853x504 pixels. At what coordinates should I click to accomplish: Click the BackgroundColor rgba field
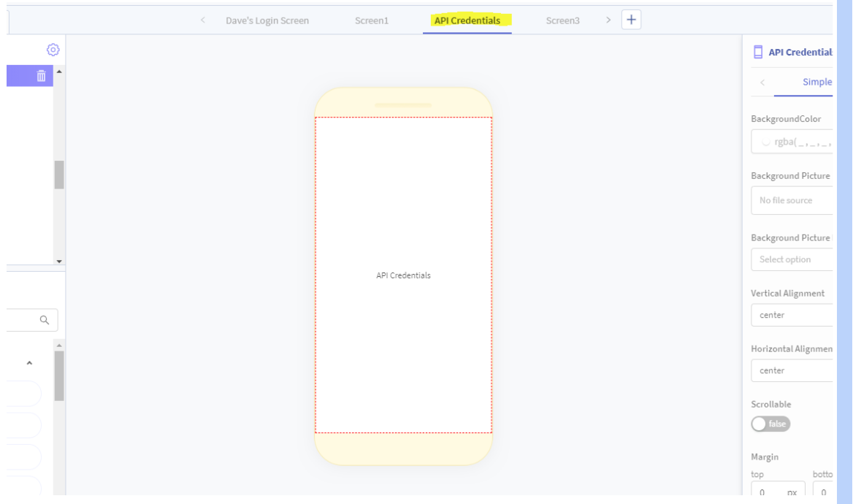[796, 142]
